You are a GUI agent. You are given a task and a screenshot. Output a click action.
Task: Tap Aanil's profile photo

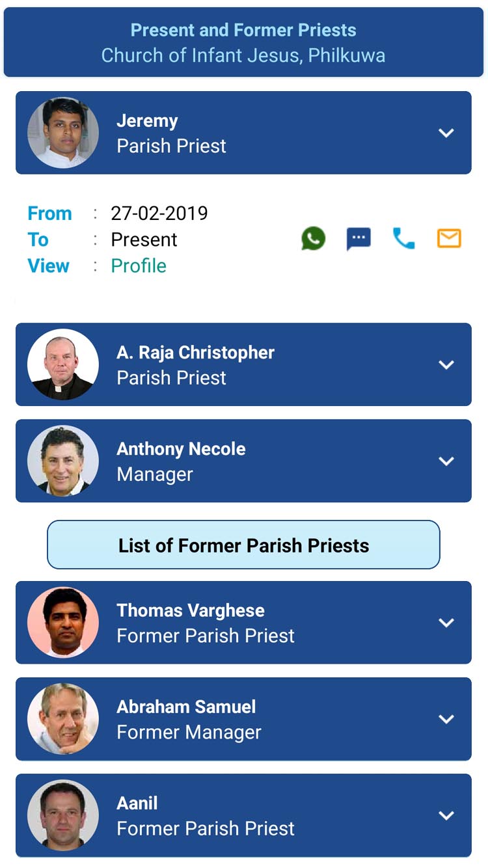tap(63, 815)
